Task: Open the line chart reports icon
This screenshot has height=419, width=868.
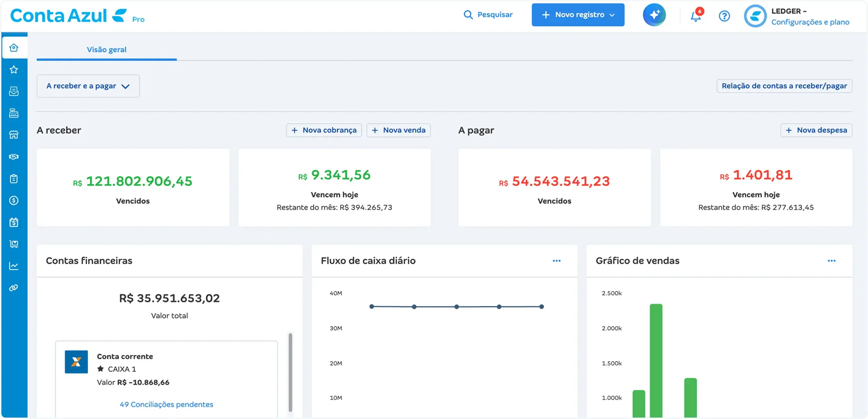Action: (x=14, y=266)
